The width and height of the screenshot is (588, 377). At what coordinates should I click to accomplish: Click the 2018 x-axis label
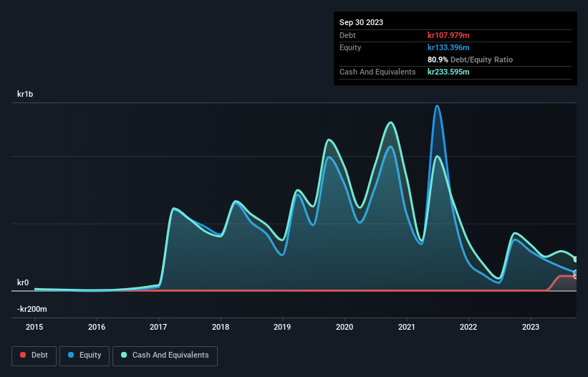click(221, 327)
